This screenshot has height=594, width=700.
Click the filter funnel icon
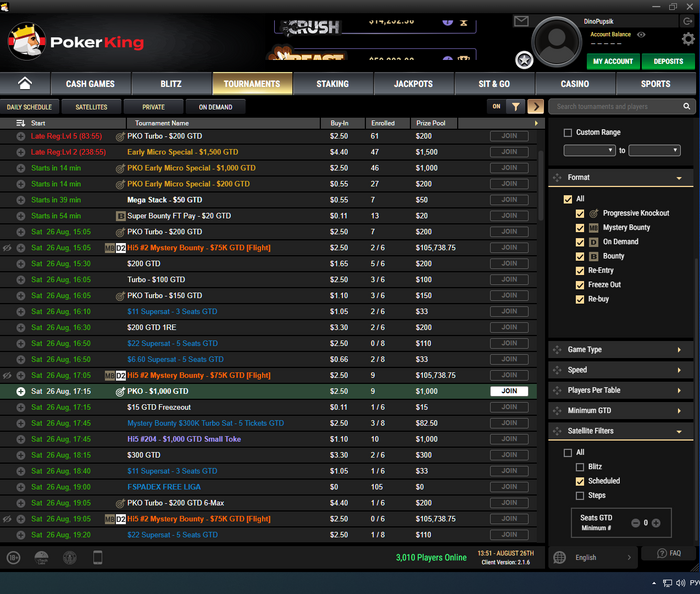[x=516, y=107]
